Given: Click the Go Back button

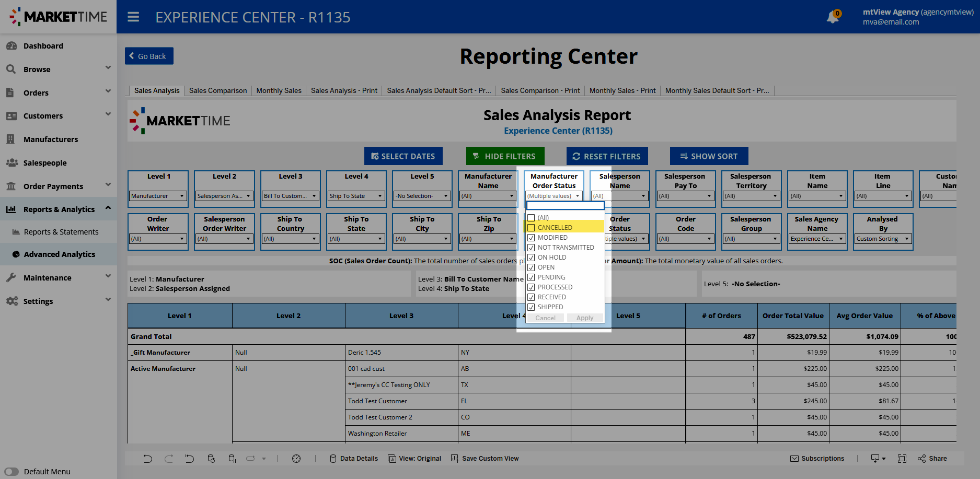Looking at the screenshot, I should (149, 56).
